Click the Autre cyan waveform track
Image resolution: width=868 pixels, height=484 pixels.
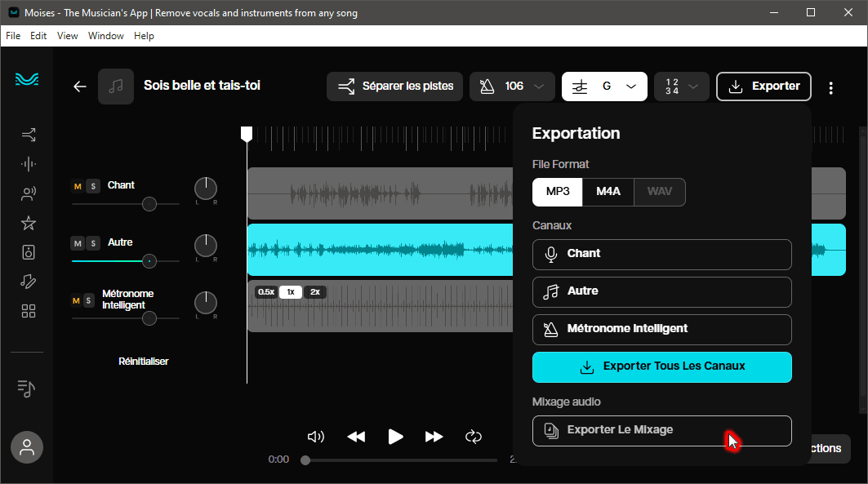click(x=380, y=250)
